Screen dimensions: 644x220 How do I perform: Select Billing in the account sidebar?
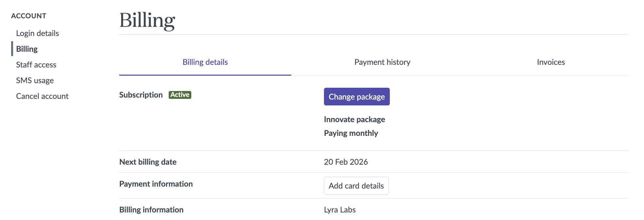27,49
